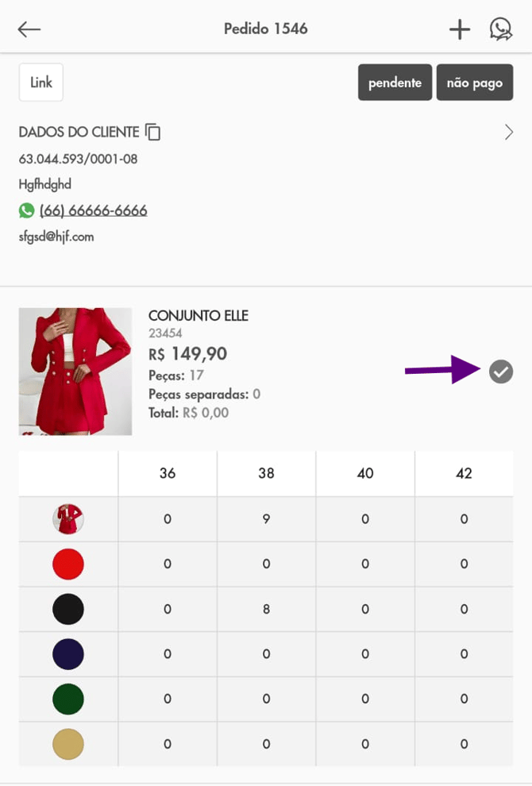Edit quantity 8 for black size 38
This screenshot has width=532, height=786.
coord(266,609)
